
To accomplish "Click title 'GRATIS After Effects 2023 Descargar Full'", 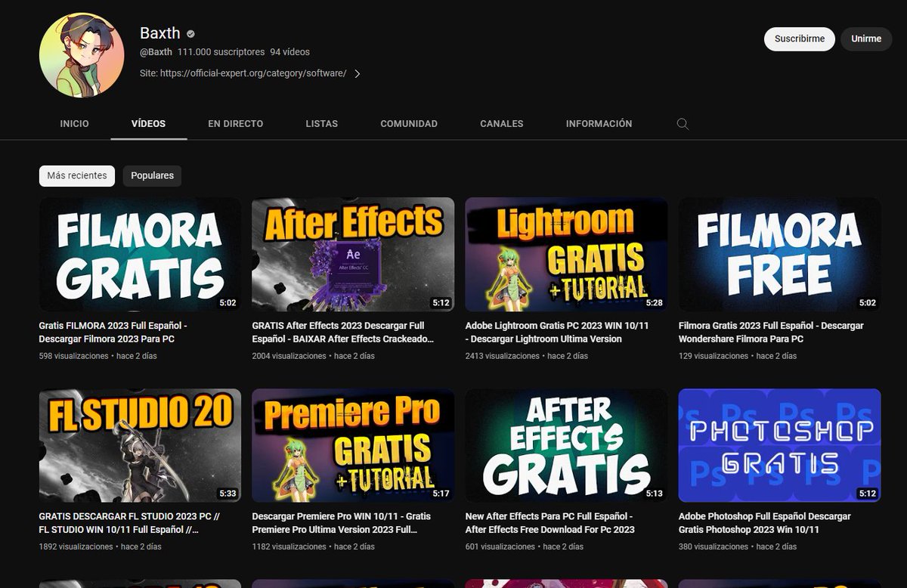I will tap(343, 333).
